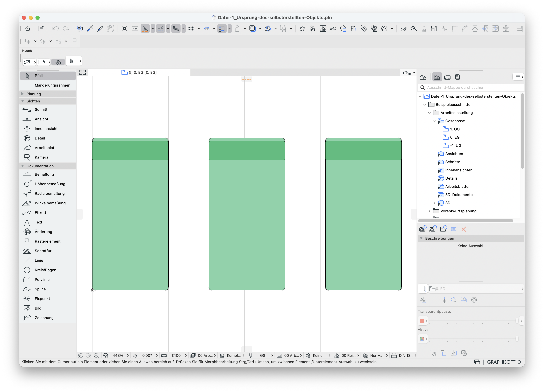The image size is (544, 392).
Task: Choose the Schnitt section tool
Action: pos(48,109)
